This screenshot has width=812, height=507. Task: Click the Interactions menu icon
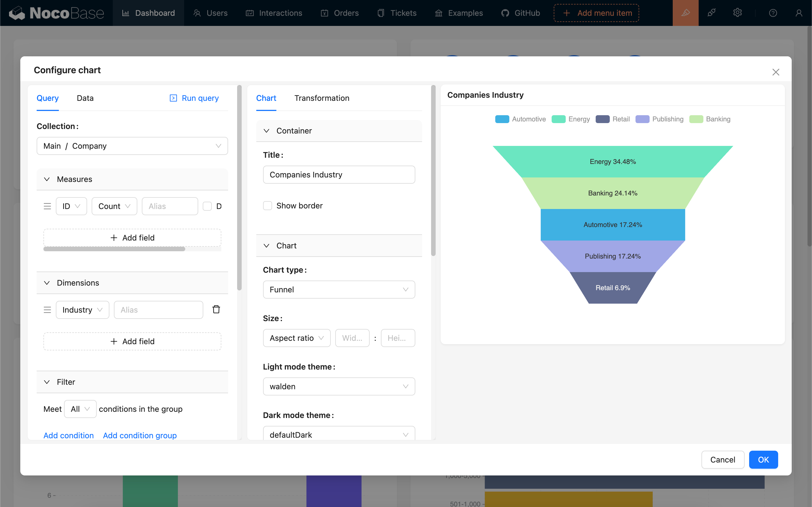click(x=250, y=13)
